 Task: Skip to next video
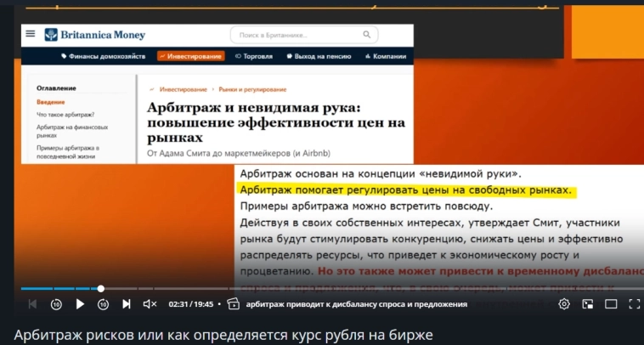[127, 304]
